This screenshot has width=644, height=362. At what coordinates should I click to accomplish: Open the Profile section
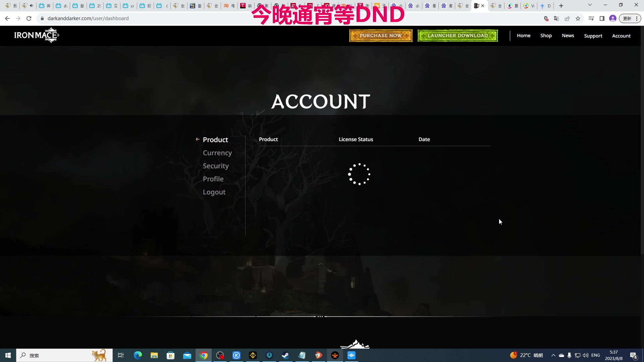pos(213,179)
